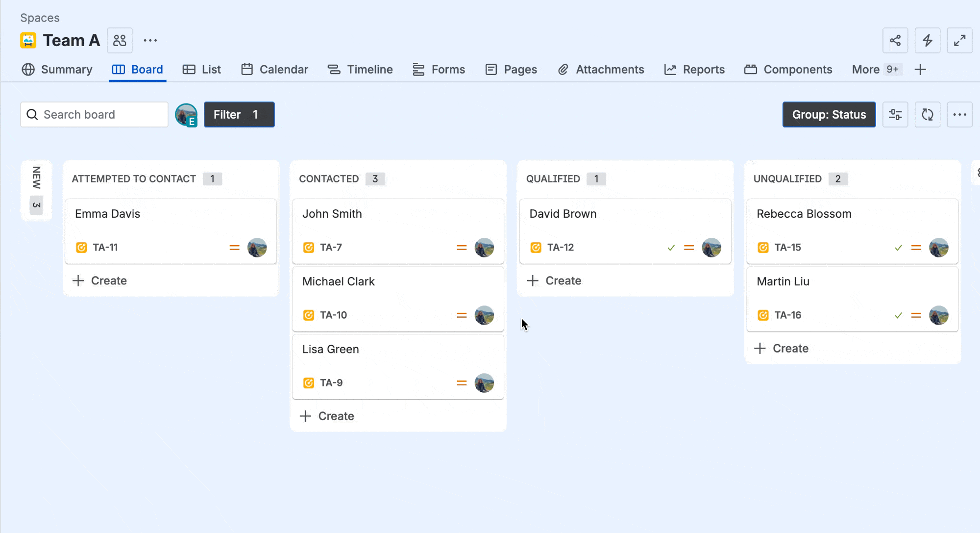Open the Reports tab
The height and width of the screenshot is (533, 980).
(694, 70)
